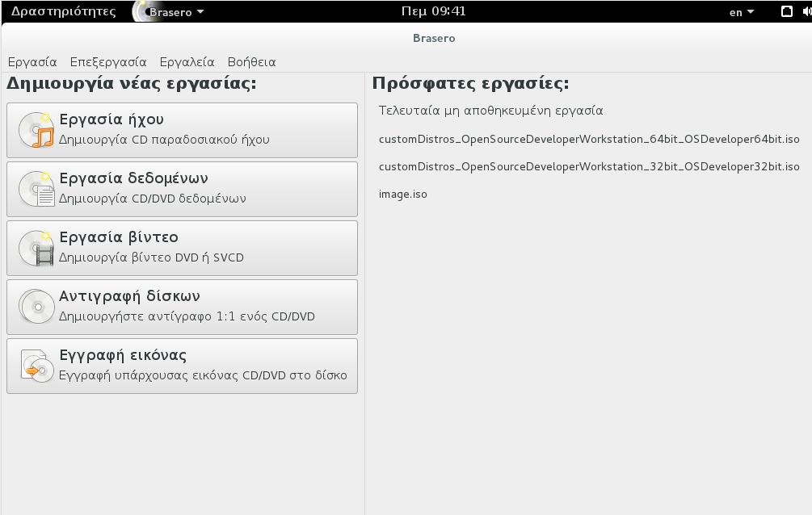Open recent OSDeveloper64bit.iso project
Screen dimensions: 812x515
(x=589, y=139)
